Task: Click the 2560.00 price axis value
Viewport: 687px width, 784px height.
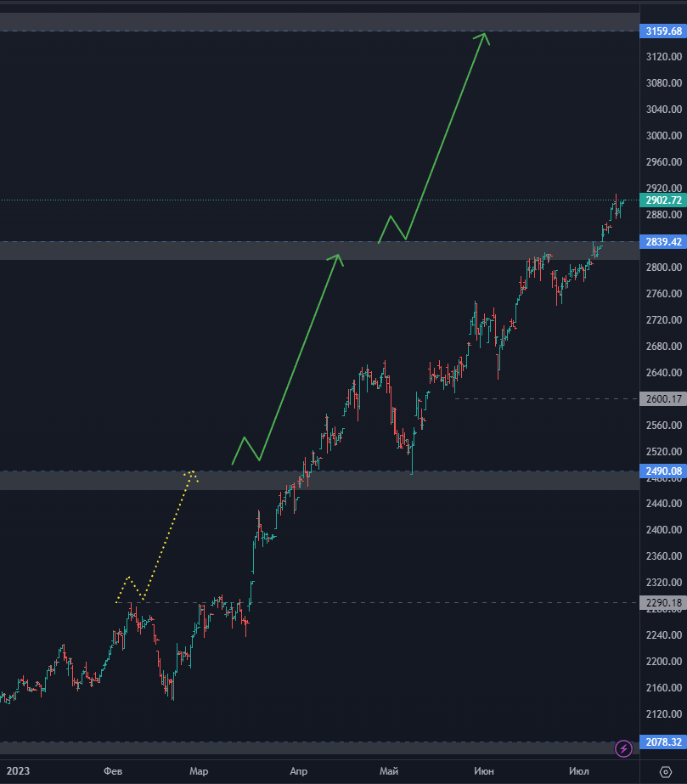Action: (x=663, y=425)
